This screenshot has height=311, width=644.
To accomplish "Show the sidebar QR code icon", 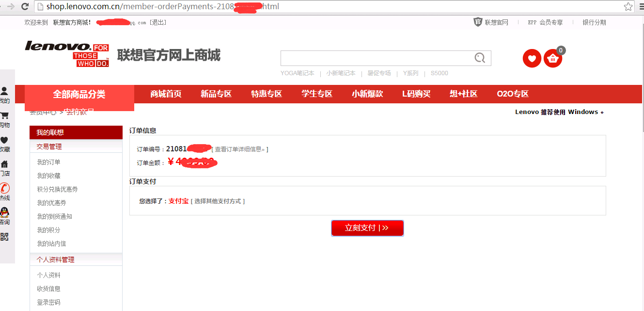I will coord(4,237).
